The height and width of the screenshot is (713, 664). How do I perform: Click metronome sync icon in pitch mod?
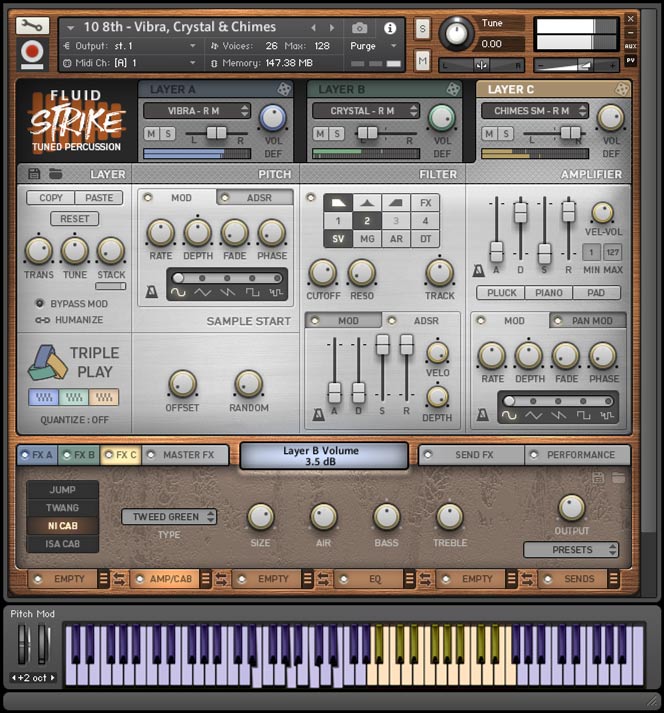point(151,291)
